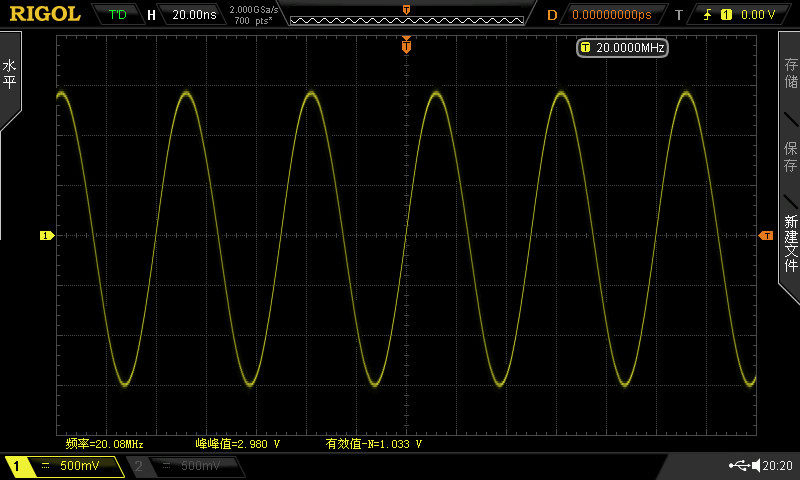800x480 pixels.
Task: Select the 保存 save menu item
Action: (790, 157)
